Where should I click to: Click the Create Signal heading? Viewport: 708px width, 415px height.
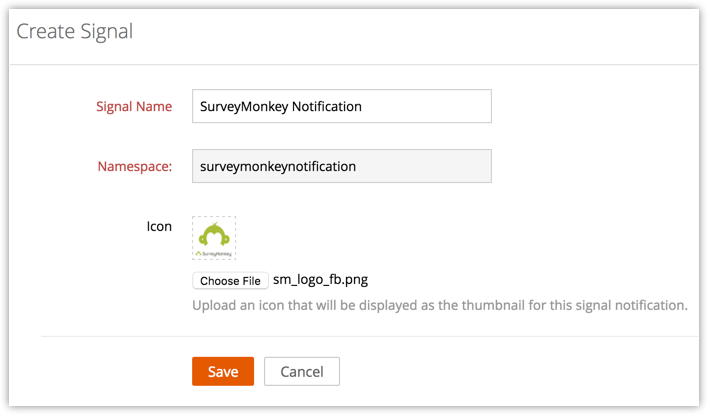tap(75, 31)
